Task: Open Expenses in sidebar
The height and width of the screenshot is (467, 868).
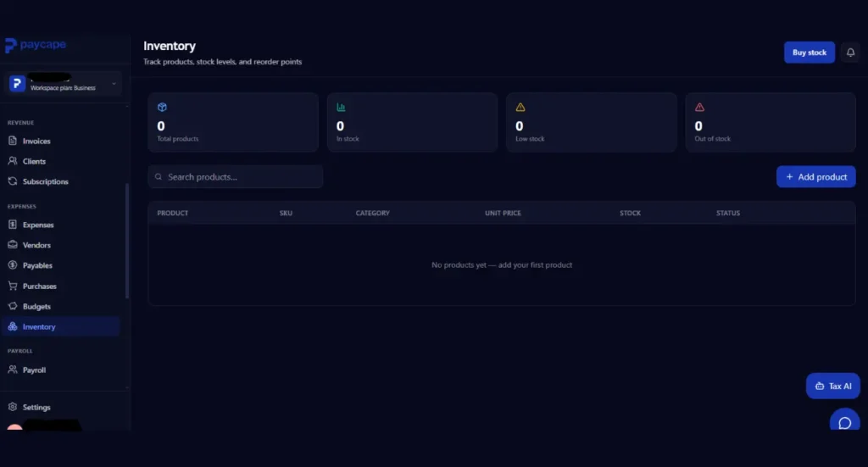Action: pyautogui.click(x=38, y=225)
